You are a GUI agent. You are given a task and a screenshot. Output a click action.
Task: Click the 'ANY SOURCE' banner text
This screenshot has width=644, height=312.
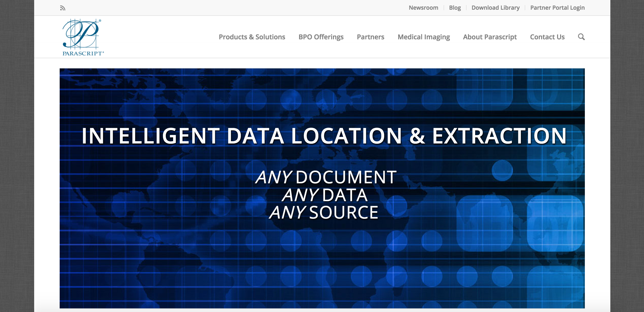coord(324,212)
